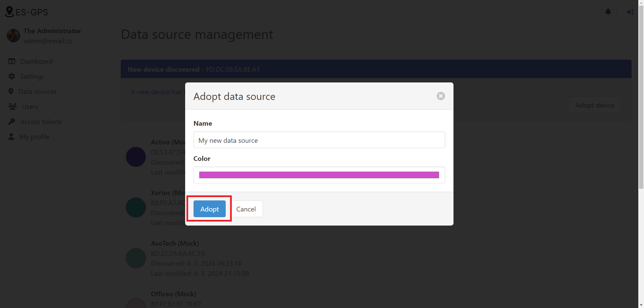The image size is (644, 308).
Task: Click the notification bell icon
Action: click(608, 12)
